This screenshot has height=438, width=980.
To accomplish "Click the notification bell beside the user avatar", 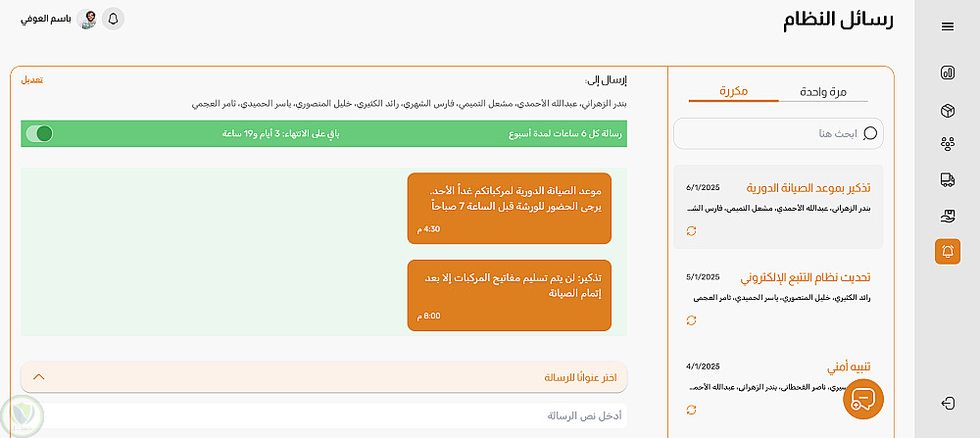I will click(x=113, y=19).
